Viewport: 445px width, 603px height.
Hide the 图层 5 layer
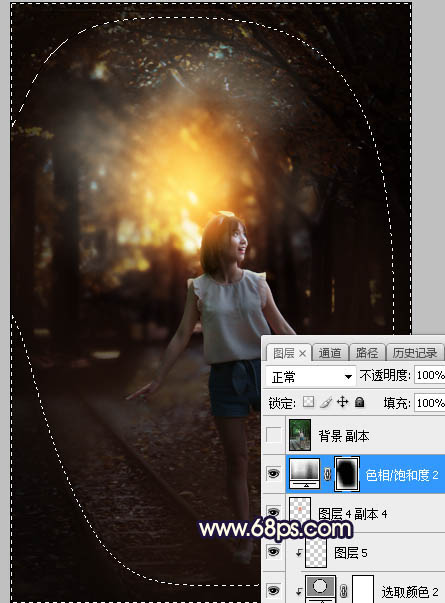[273, 552]
